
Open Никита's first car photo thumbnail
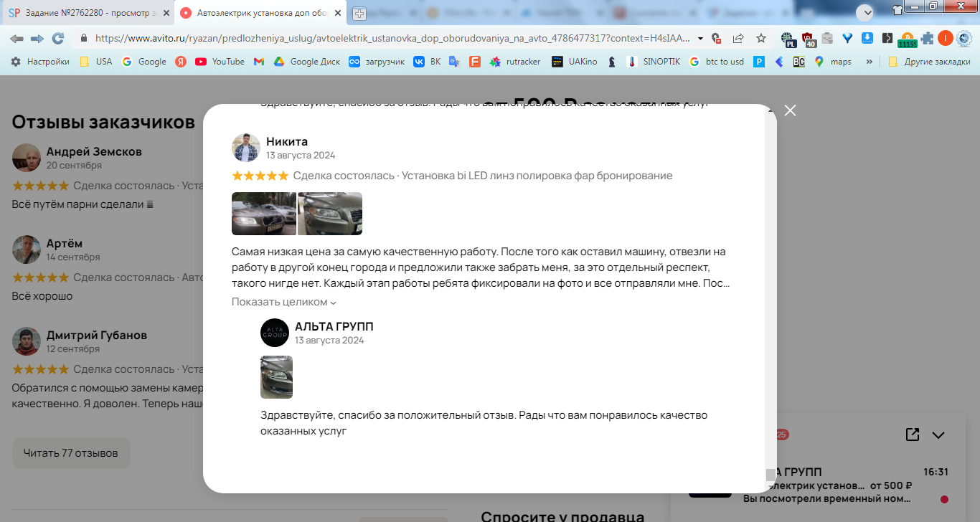click(x=264, y=214)
